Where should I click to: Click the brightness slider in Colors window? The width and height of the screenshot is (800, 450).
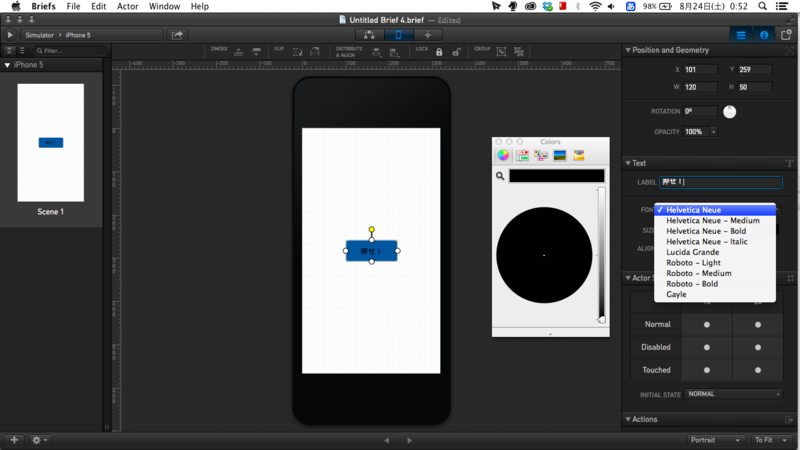point(602,255)
